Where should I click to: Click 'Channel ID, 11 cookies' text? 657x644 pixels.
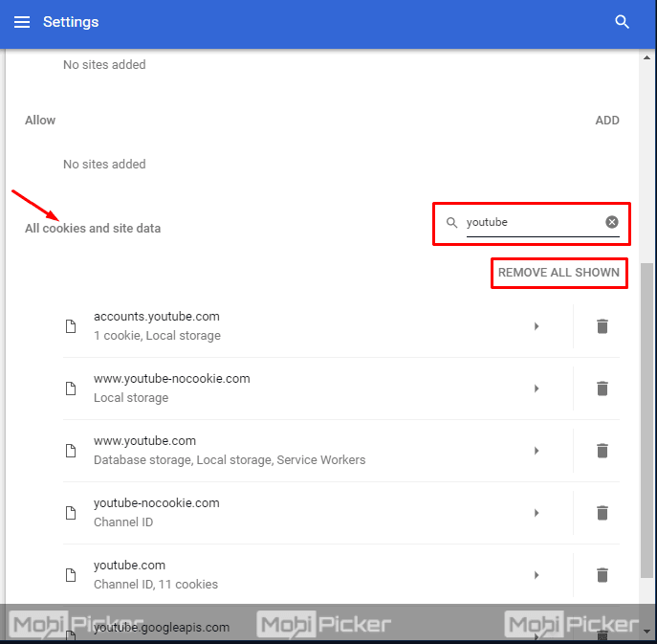coord(156,584)
